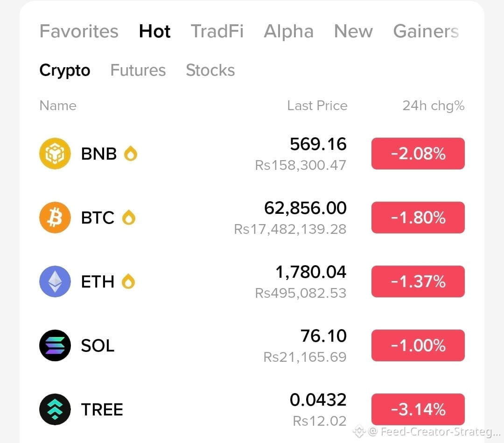This screenshot has height=443, width=504.
Task: Toggle BNB's -2.08% change badge
Action: coord(418,153)
